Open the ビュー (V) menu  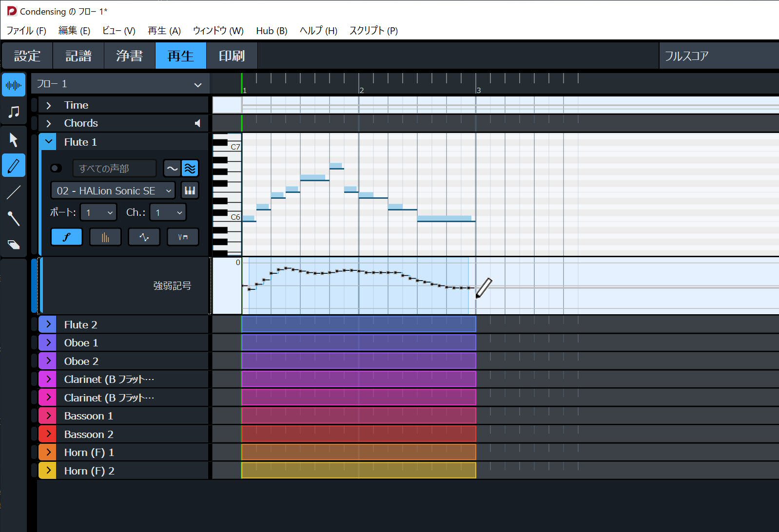click(x=119, y=31)
